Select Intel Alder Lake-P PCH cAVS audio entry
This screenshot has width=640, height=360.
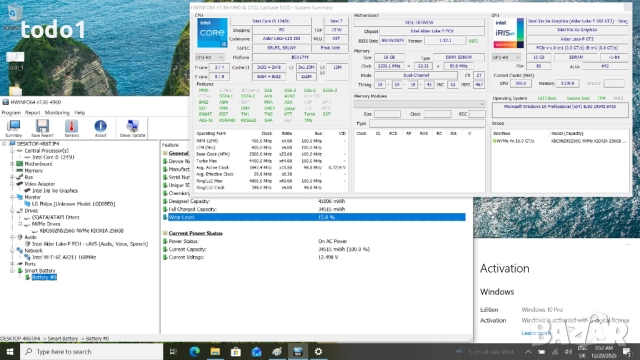[90, 244]
